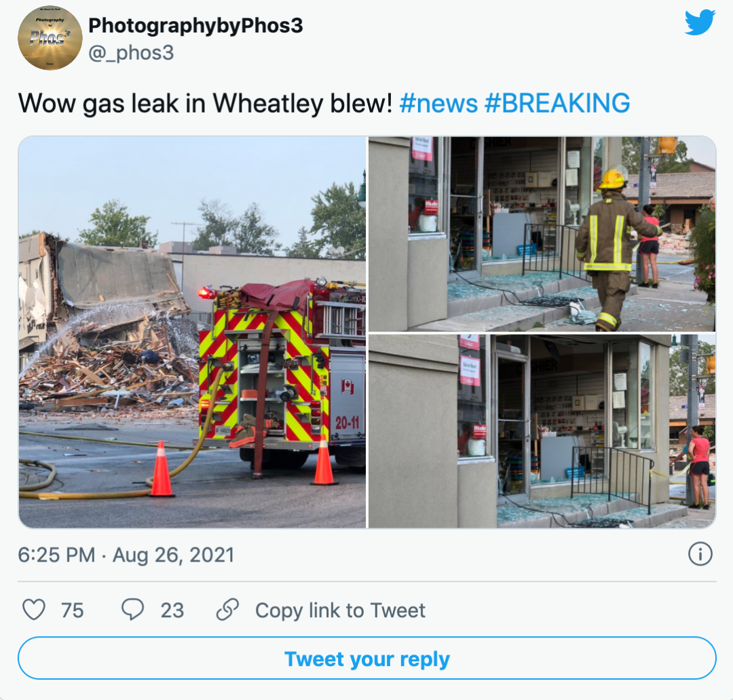Click the chain link icon
The height and width of the screenshot is (700, 733).
227,609
